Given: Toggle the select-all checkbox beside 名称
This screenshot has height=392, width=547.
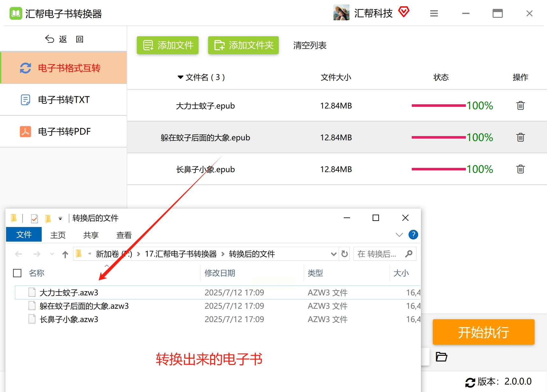Looking at the screenshot, I should (17, 273).
